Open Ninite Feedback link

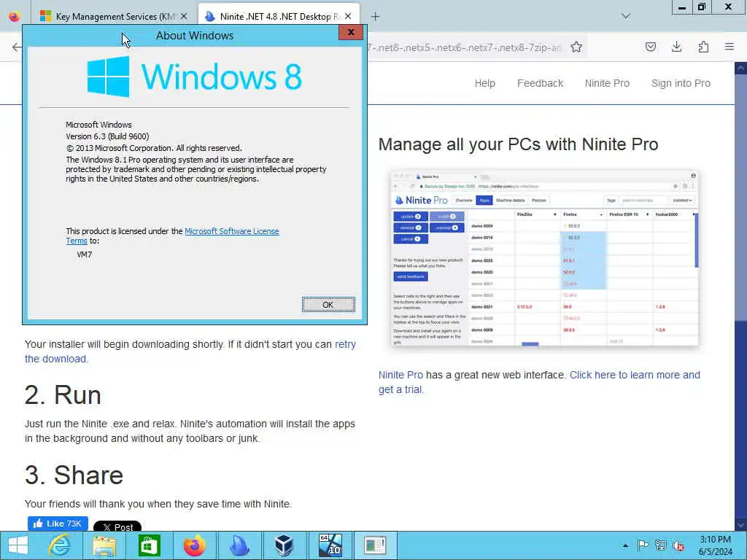point(541,83)
